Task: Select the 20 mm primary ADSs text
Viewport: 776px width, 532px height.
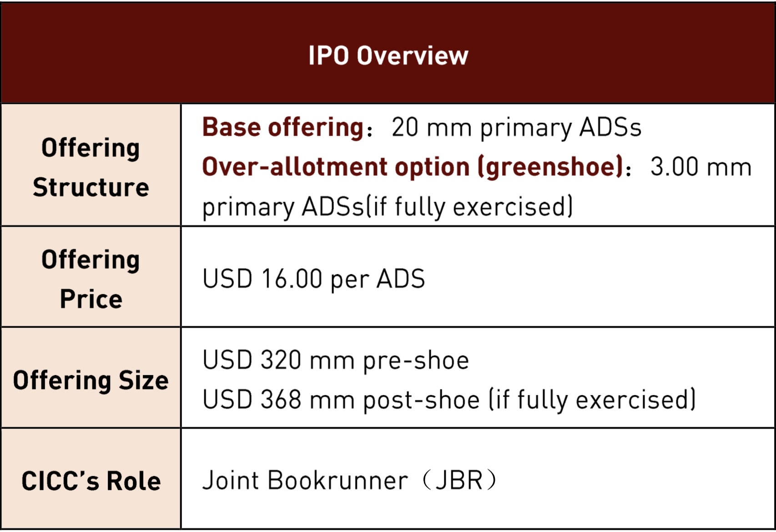Action: [516, 127]
